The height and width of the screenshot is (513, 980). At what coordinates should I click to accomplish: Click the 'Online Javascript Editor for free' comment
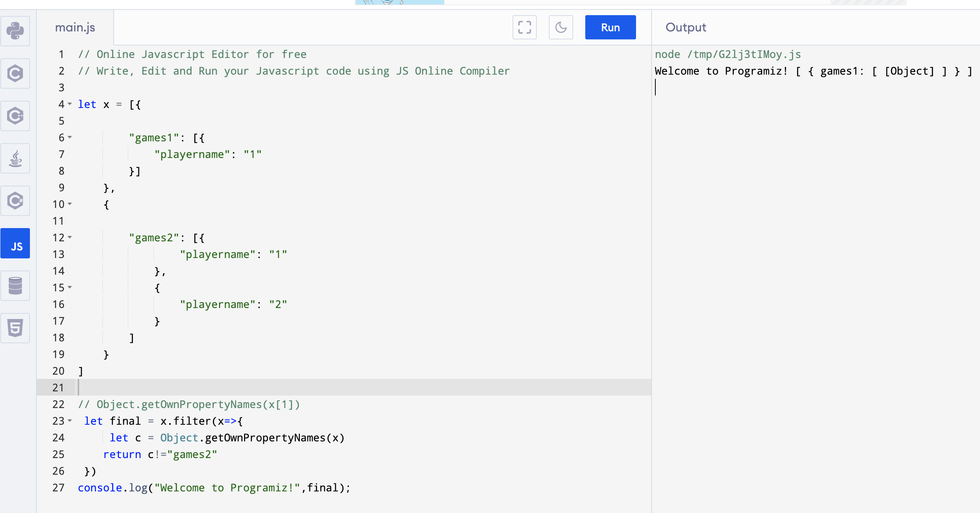(192, 55)
